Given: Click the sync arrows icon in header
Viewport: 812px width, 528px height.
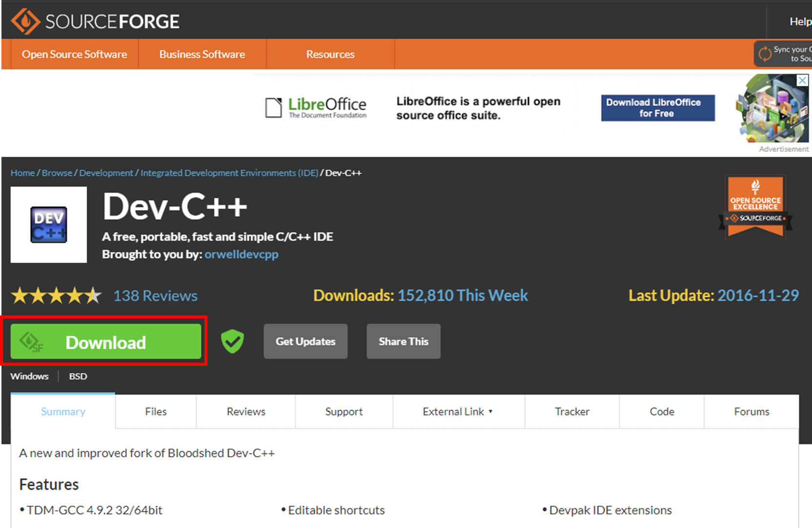Looking at the screenshot, I should (765, 54).
